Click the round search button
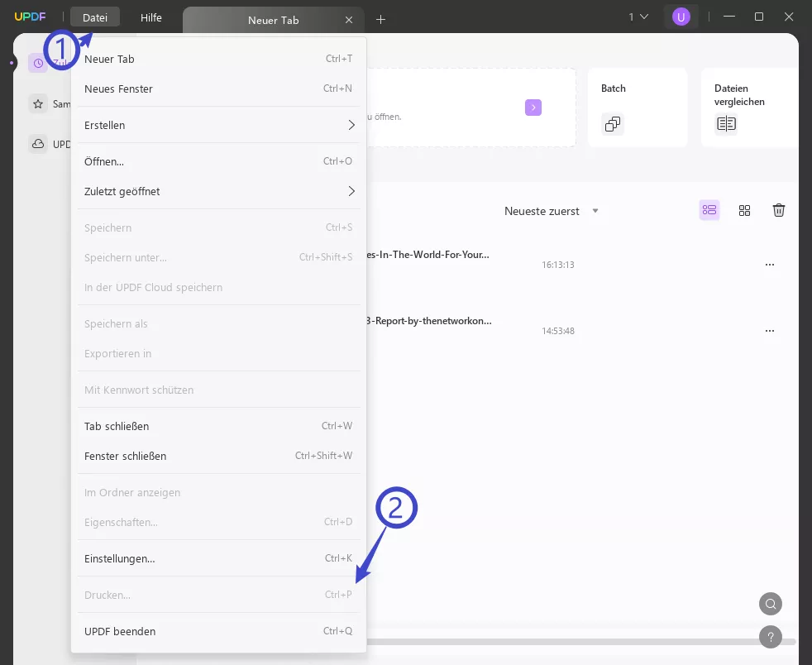 (x=771, y=604)
